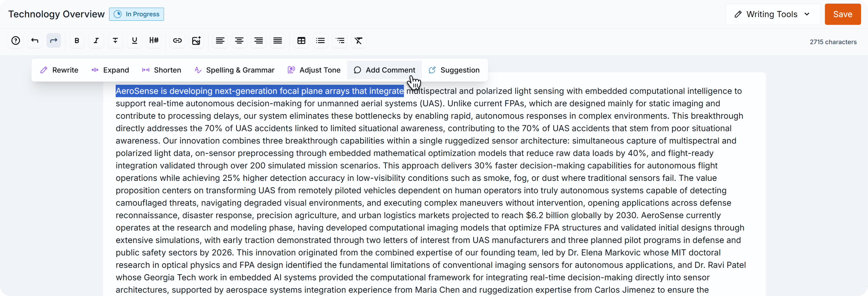Open the H# heading level menu
The width and height of the screenshot is (868, 296).
[154, 41]
